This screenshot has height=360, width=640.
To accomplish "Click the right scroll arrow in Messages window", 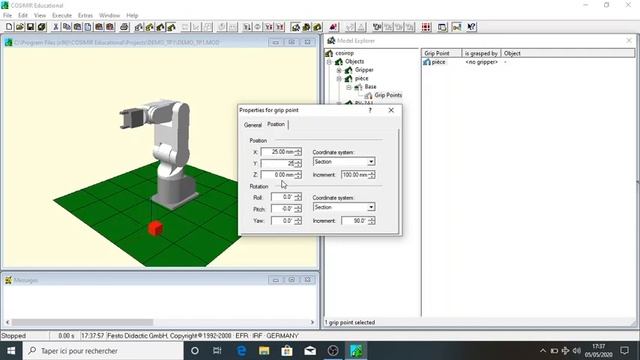I will (312, 322).
